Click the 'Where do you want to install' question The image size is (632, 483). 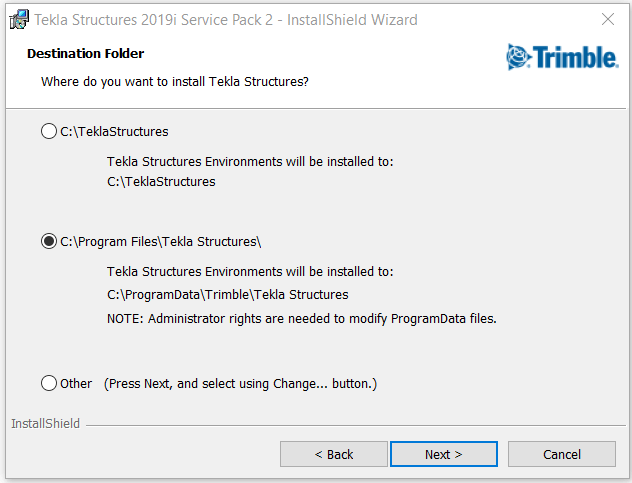(175, 81)
